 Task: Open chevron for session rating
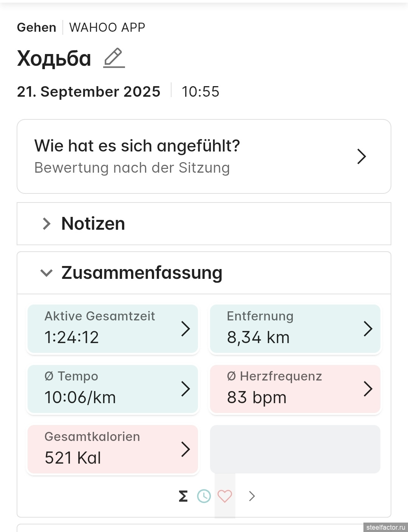click(362, 156)
